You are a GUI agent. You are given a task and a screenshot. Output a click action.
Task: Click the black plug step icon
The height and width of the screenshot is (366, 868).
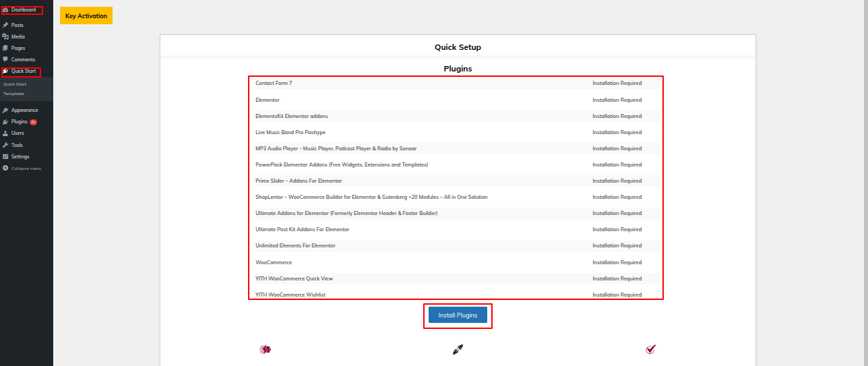[458, 349]
